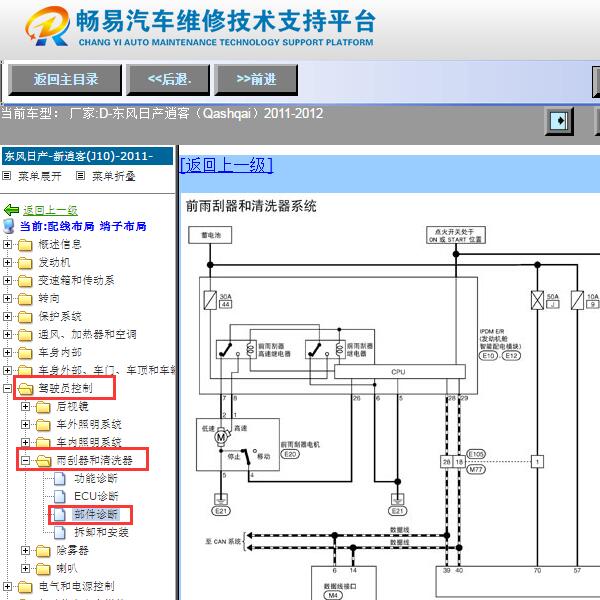Expand the 保护系统 tree node

7,316
